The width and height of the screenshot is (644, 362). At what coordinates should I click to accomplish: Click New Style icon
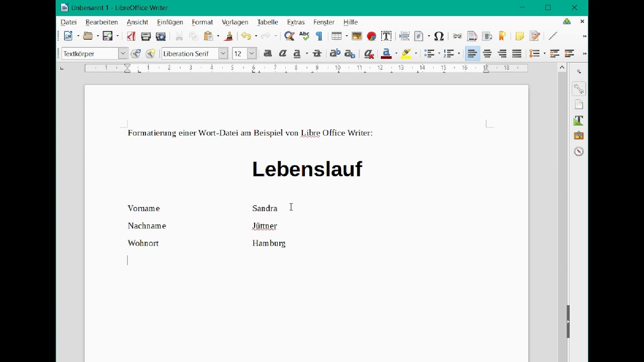click(x=150, y=53)
